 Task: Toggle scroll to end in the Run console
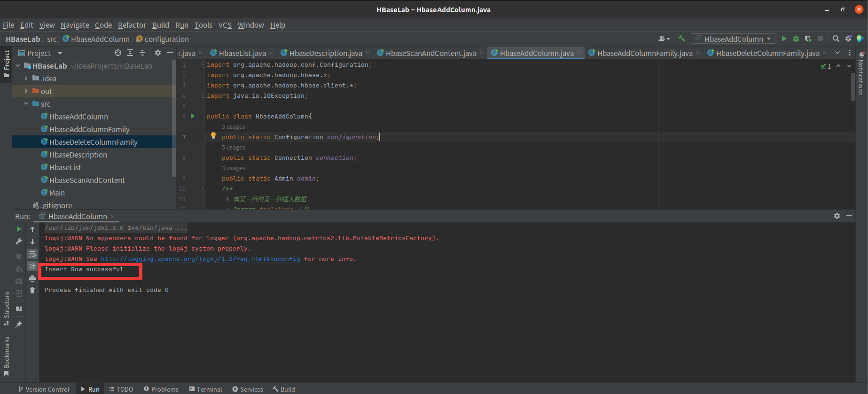click(32, 266)
